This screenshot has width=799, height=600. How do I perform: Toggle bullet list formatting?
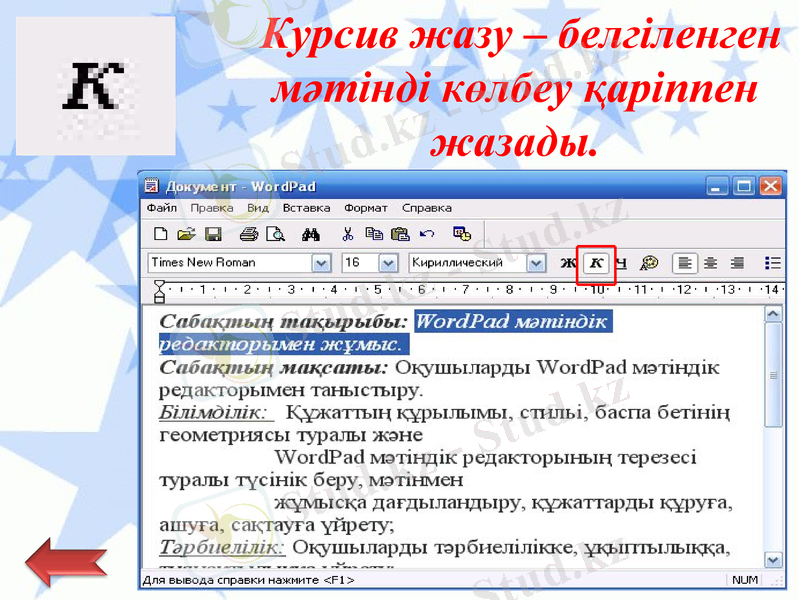point(773,263)
